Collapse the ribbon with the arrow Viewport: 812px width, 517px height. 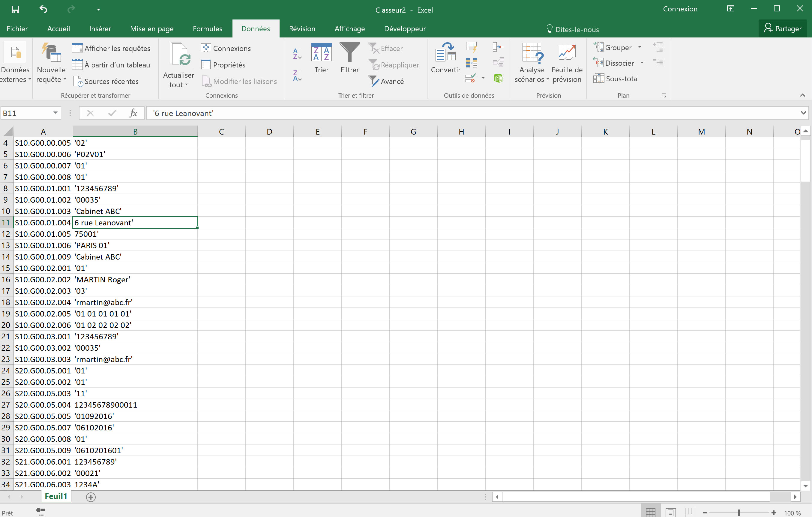[x=803, y=96]
